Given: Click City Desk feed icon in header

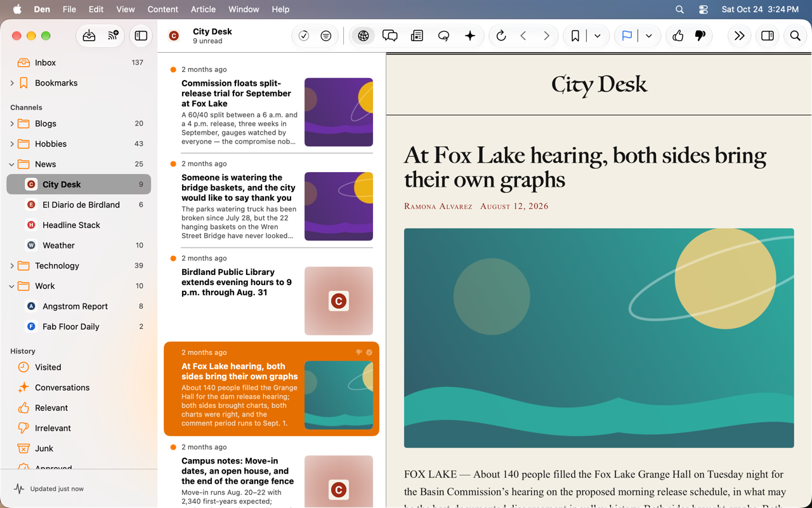Looking at the screenshot, I should 174,36.
